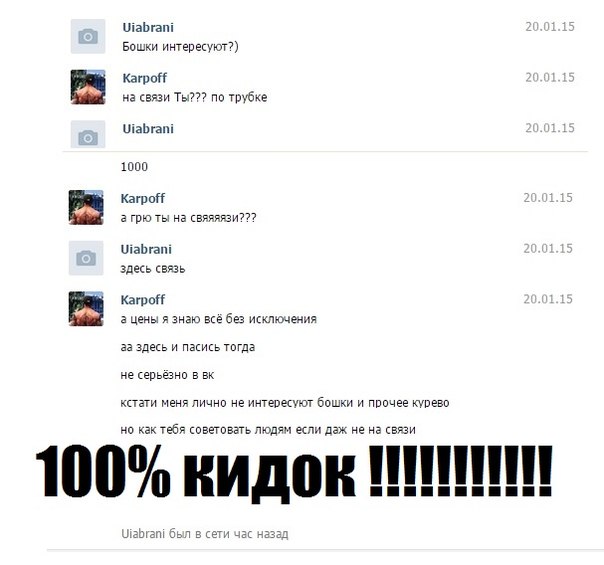The height and width of the screenshot is (565, 604).
Task: Open Karpoff's avatar beside 'а цены я знаю'
Action: [x=86, y=308]
